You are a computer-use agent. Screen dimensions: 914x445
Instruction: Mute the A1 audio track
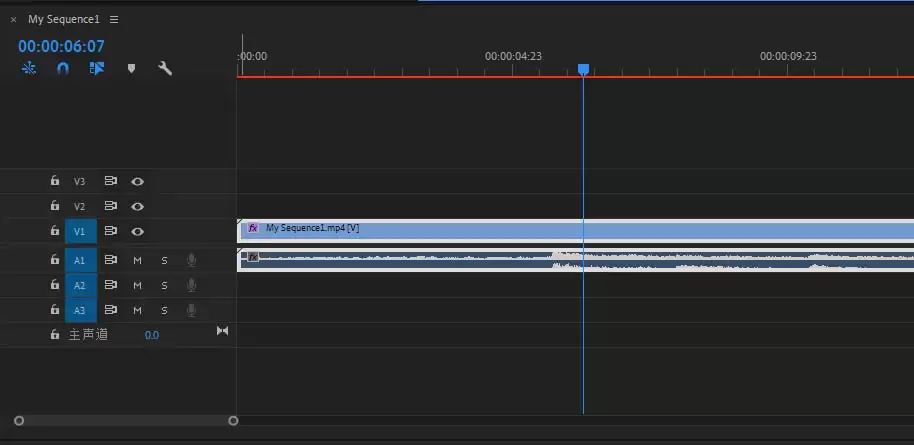138,260
